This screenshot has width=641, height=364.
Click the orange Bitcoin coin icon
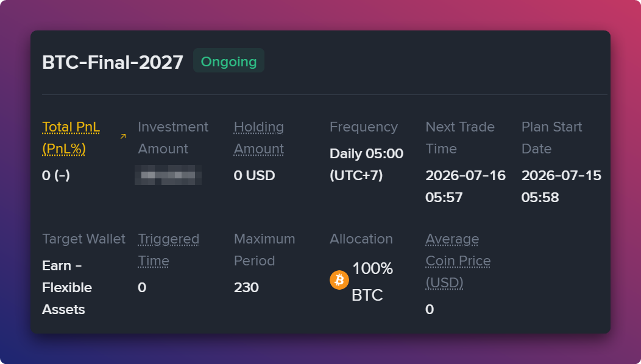click(x=339, y=280)
